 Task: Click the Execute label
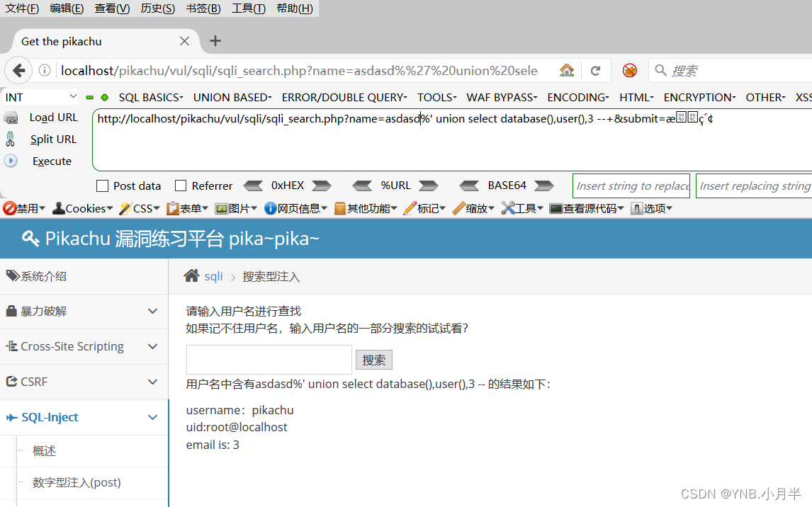tap(52, 161)
